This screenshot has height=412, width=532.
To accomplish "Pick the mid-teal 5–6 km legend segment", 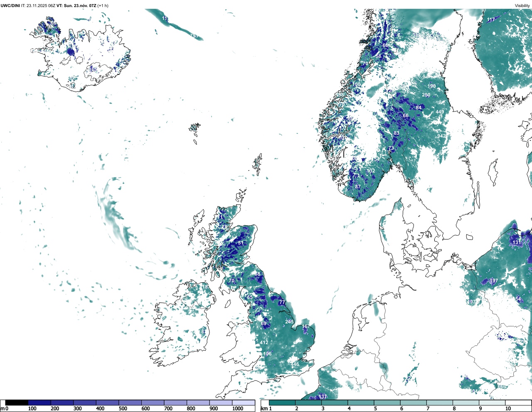I will click(x=387, y=402).
